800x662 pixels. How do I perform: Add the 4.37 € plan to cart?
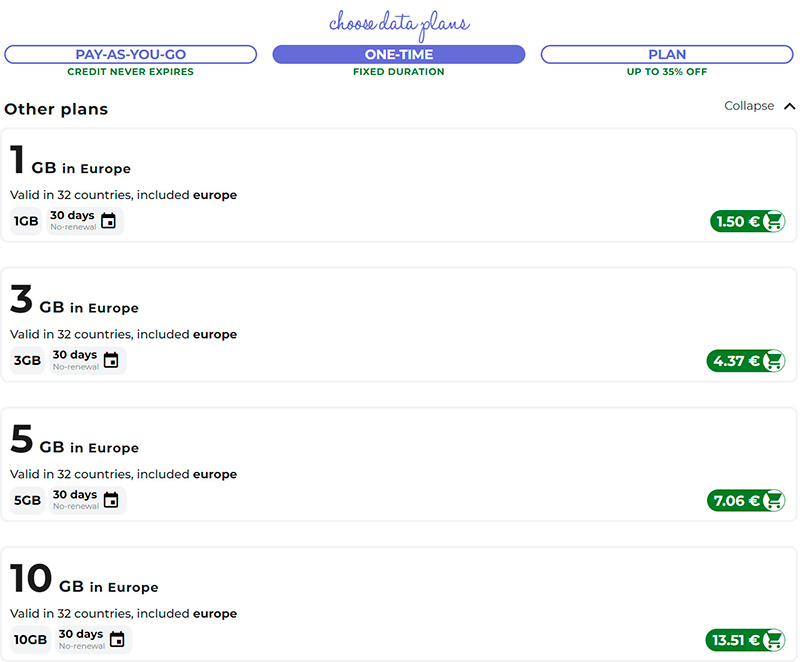(736, 361)
